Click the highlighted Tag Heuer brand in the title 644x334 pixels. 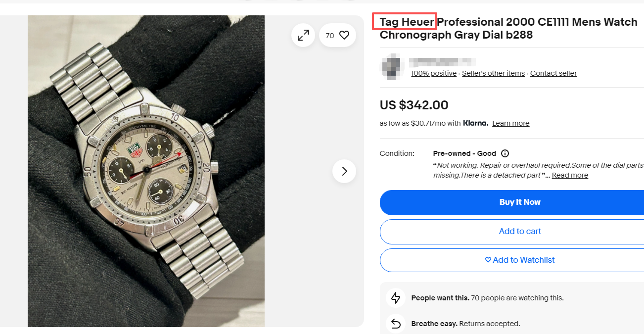405,22
